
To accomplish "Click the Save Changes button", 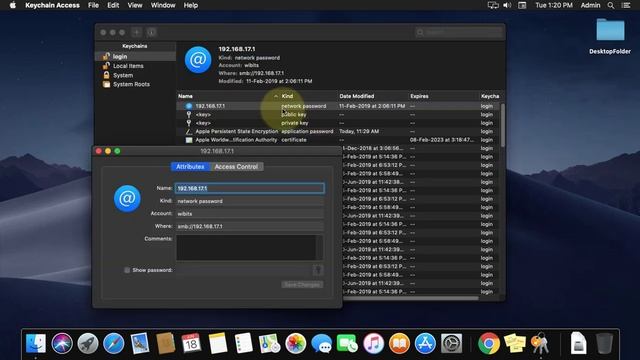I will click(302, 284).
